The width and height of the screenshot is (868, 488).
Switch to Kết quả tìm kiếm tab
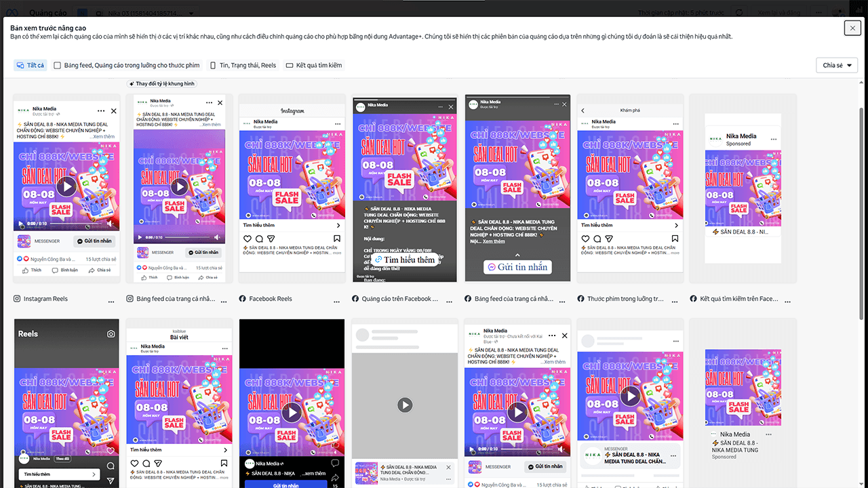(314, 65)
